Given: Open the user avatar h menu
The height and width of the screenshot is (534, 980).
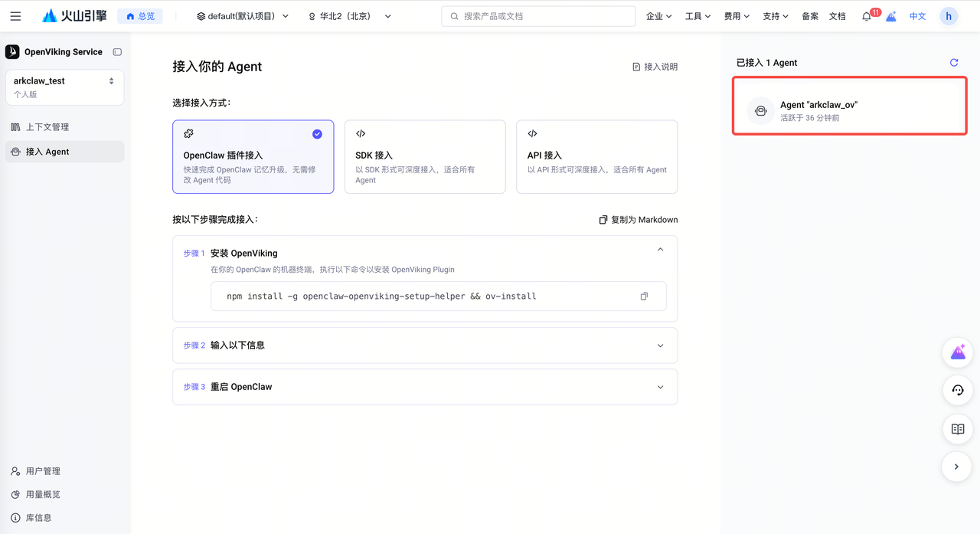Looking at the screenshot, I should tap(949, 16).
